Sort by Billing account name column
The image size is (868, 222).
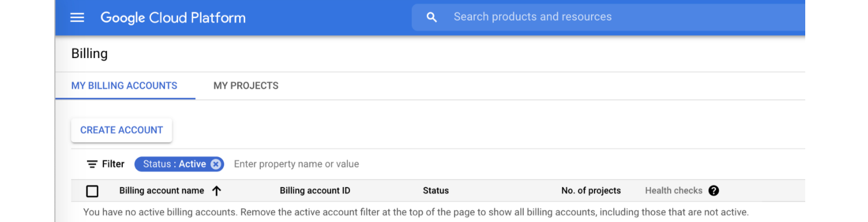tap(161, 191)
